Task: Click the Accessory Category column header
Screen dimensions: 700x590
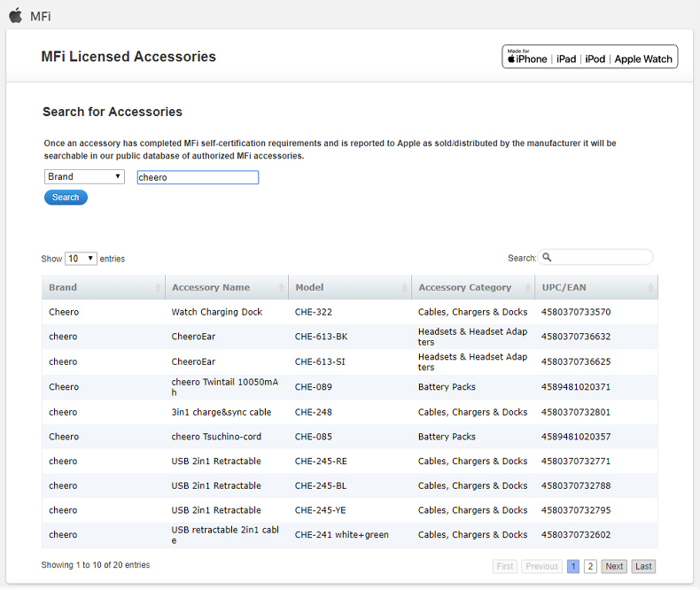Action: coord(473,287)
